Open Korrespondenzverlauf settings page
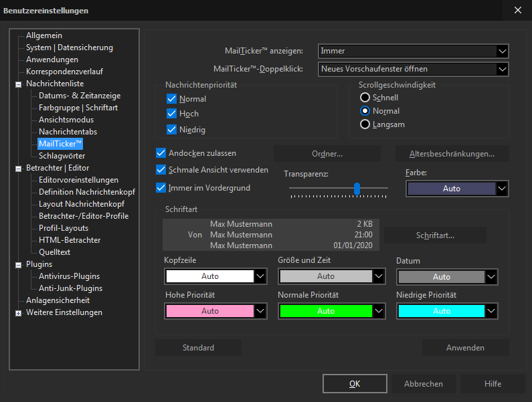The width and height of the screenshot is (532, 402). point(64,72)
